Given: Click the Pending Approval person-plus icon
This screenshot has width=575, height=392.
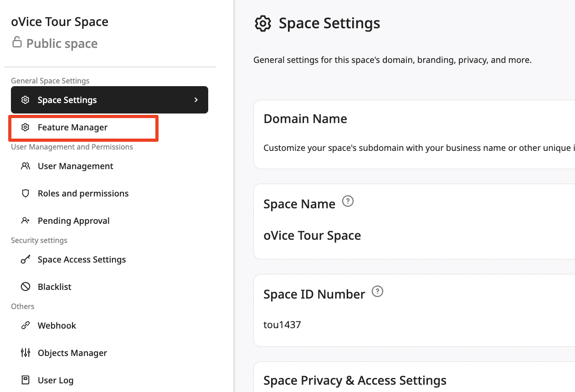Looking at the screenshot, I should pos(26,221).
